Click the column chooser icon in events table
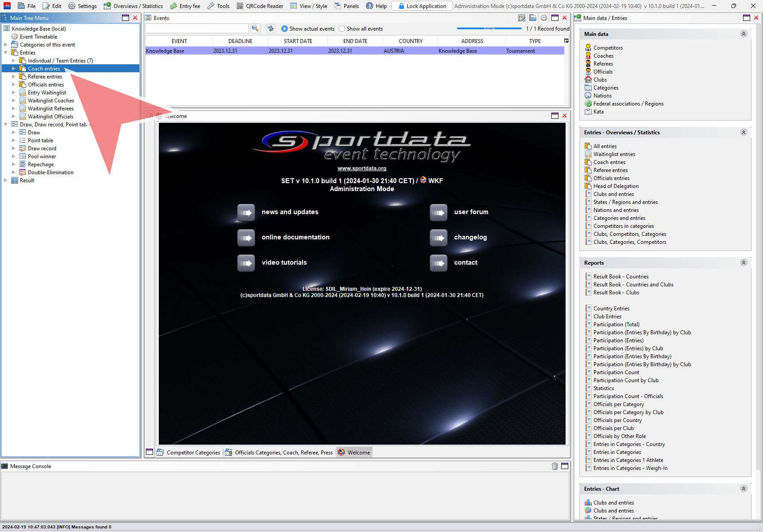This screenshot has width=763, height=532. (x=566, y=41)
